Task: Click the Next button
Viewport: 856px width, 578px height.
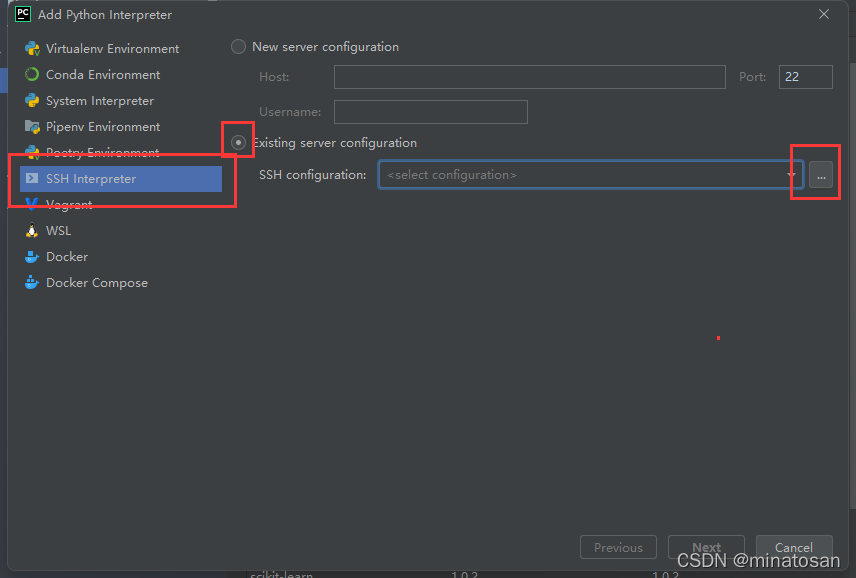Action: point(706,547)
